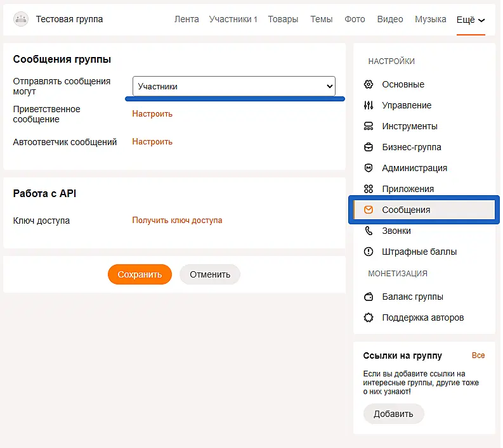
Task: Switch to the Лента tab
Action: point(186,19)
